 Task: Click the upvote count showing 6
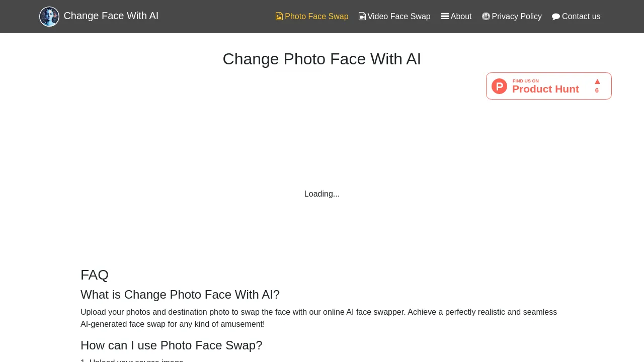597,90
